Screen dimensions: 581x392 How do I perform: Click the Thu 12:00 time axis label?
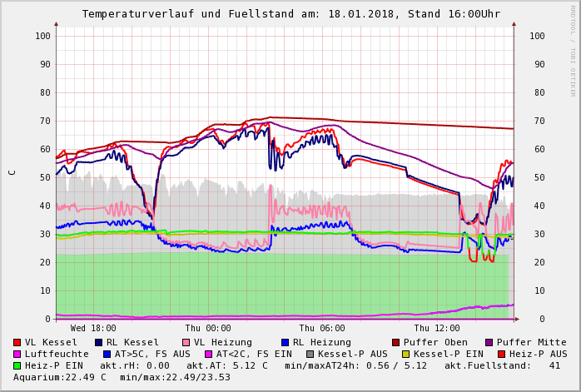(437, 329)
